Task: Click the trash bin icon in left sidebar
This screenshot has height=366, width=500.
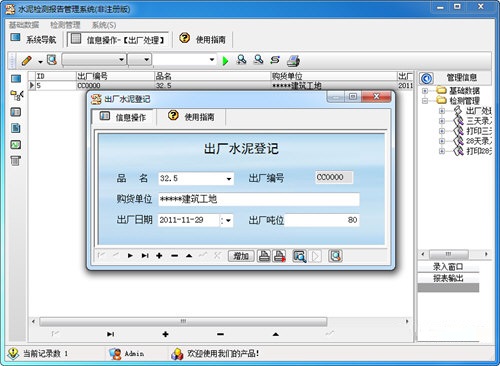Action: [16, 161]
